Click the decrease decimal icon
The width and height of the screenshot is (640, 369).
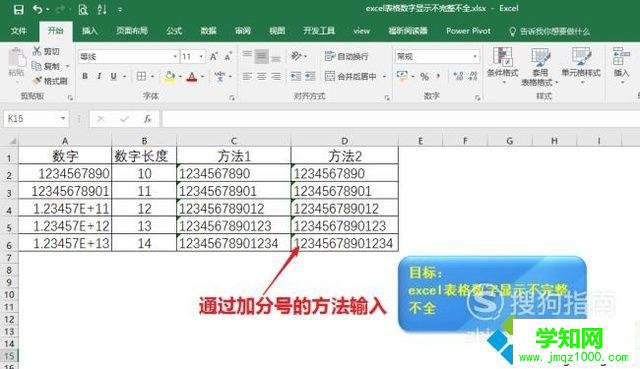click(473, 76)
